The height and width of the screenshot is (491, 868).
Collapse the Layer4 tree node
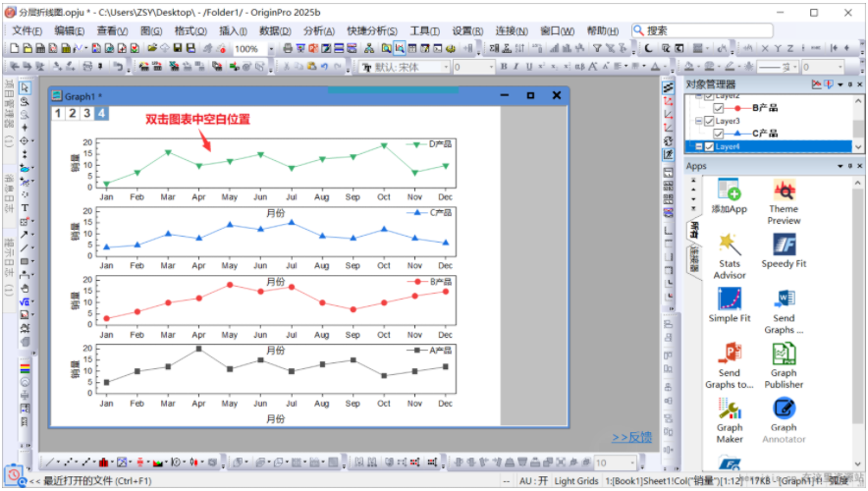pos(698,146)
